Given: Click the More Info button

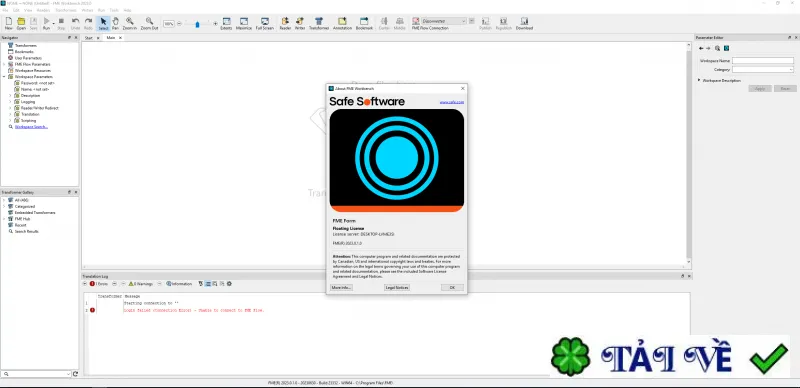Looking at the screenshot, I should (x=341, y=287).
